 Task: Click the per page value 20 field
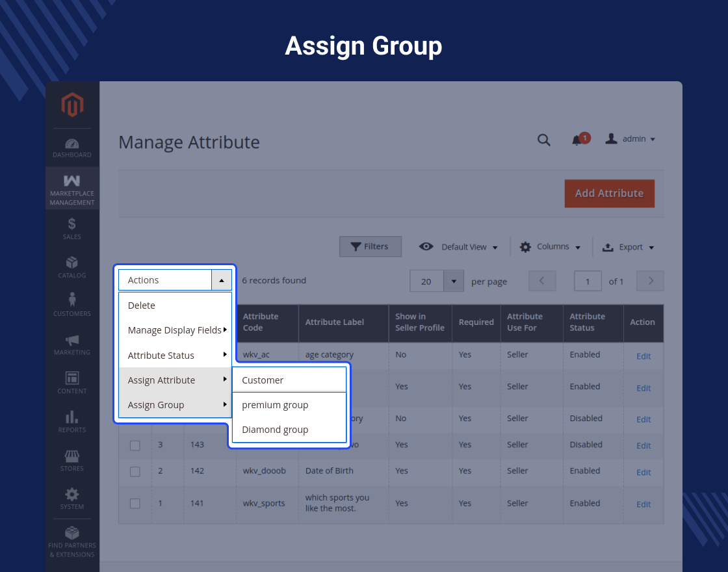coord(426,281)
